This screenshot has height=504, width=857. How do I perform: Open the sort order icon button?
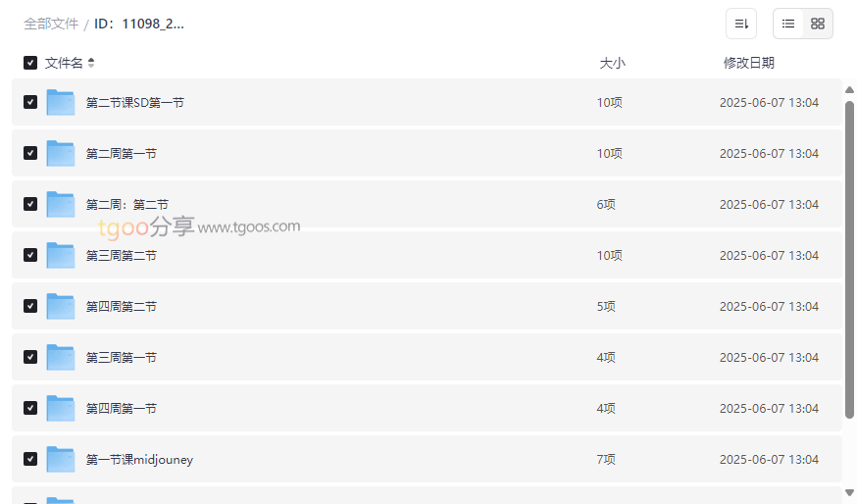tap(741, 24)
